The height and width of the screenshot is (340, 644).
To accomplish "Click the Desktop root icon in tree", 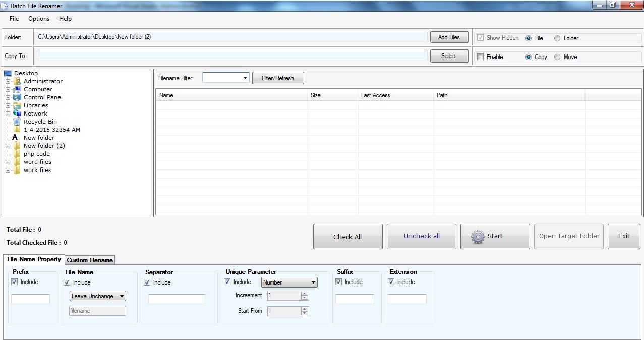I will point(8,73).
